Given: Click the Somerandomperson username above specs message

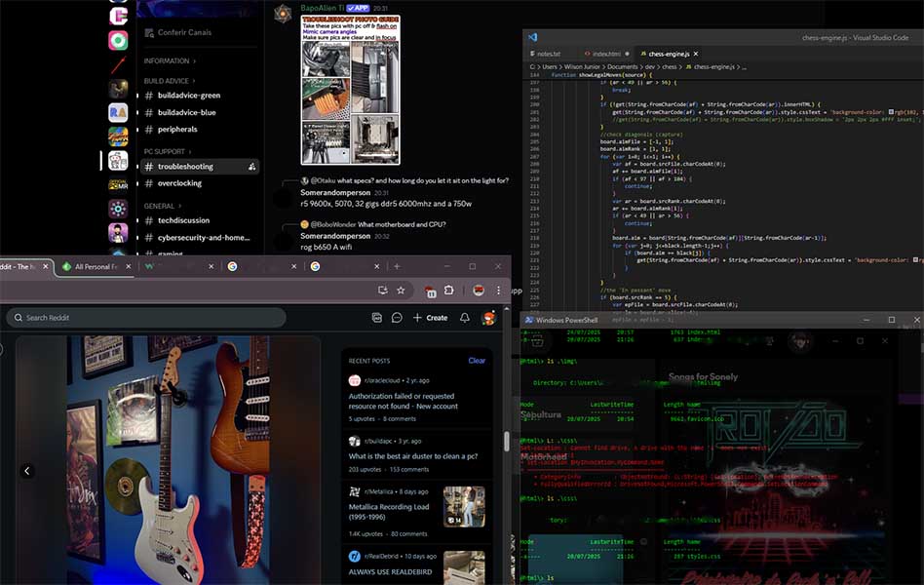Looking at the screenshot, I should click(x=335, y=192).
